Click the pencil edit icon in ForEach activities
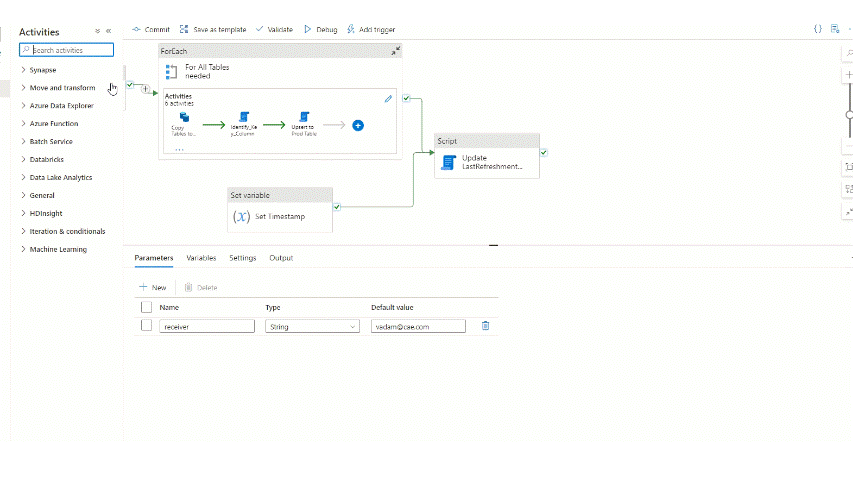The width and height of the screenshot is (853, 480). coord(389,98)
